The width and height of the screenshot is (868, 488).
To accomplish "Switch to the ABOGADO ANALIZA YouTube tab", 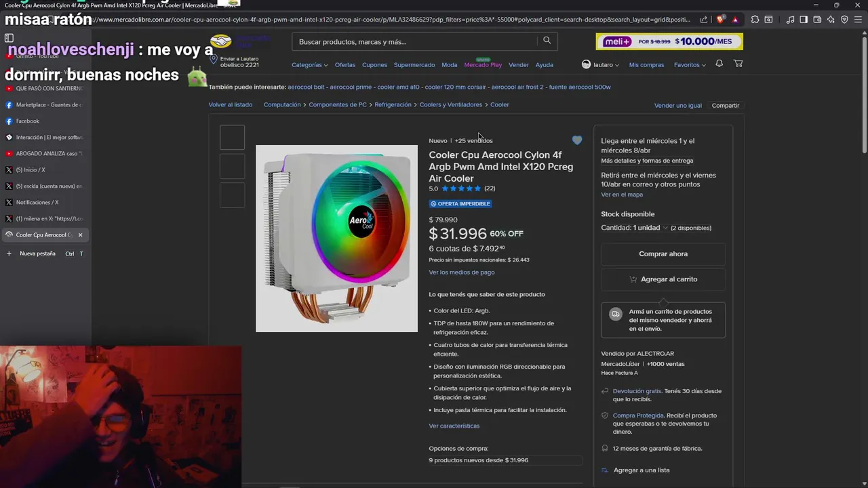I will tap(45, 154).
